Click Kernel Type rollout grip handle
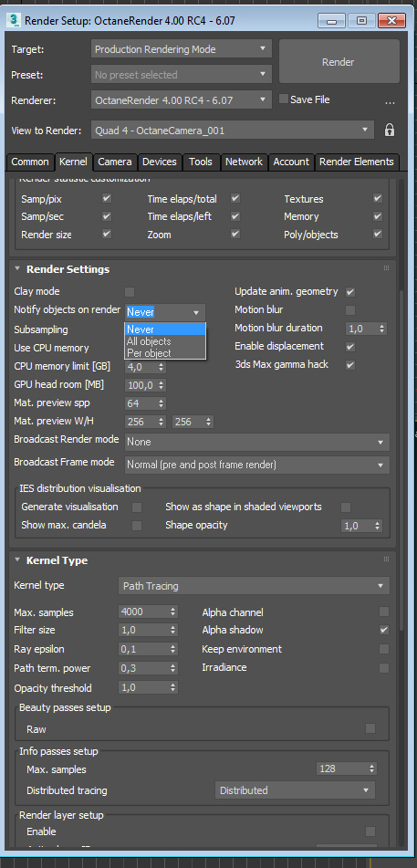Viewport: 417px width, 868px height. pyautogui.click(x=386, y=559)
